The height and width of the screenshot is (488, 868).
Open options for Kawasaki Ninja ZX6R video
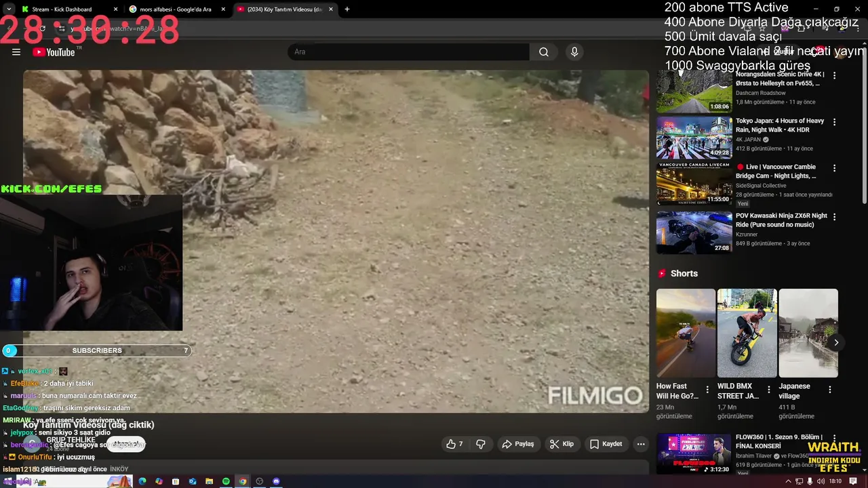(x=835, y=217)
